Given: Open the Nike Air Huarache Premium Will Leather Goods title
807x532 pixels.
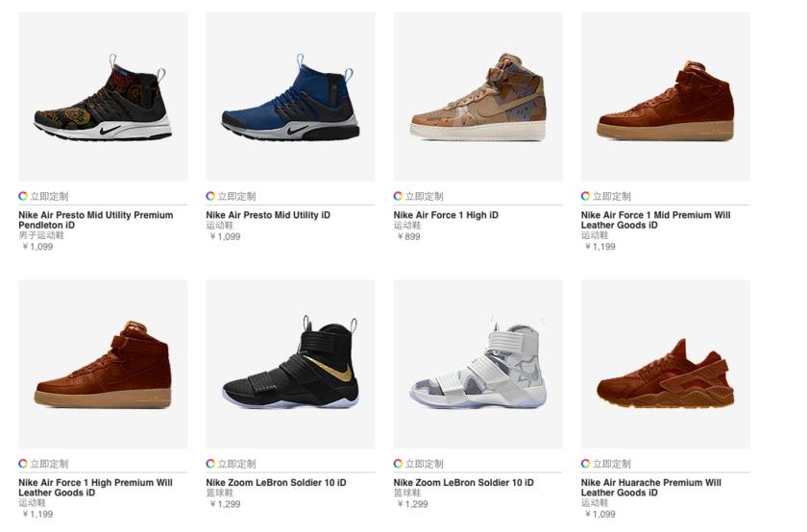Looking at the screenshot, I should click(650, 487).
